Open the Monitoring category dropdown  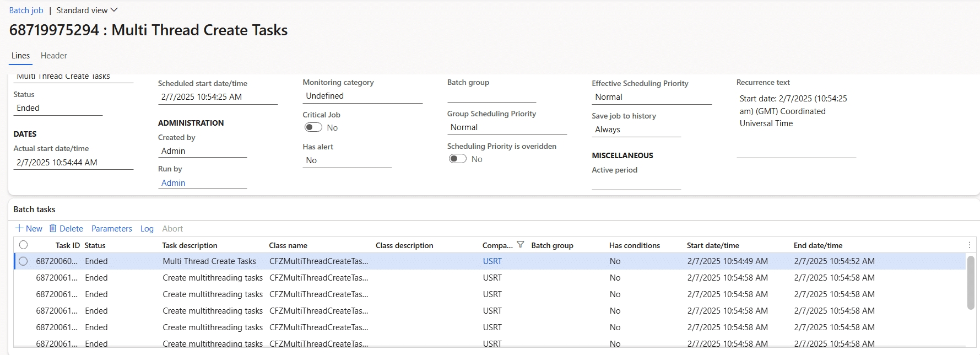[362, 96]
